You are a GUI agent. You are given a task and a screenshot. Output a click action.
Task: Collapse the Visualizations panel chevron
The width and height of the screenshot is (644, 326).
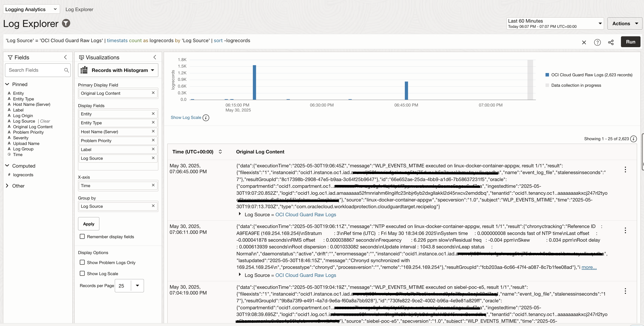155,57
